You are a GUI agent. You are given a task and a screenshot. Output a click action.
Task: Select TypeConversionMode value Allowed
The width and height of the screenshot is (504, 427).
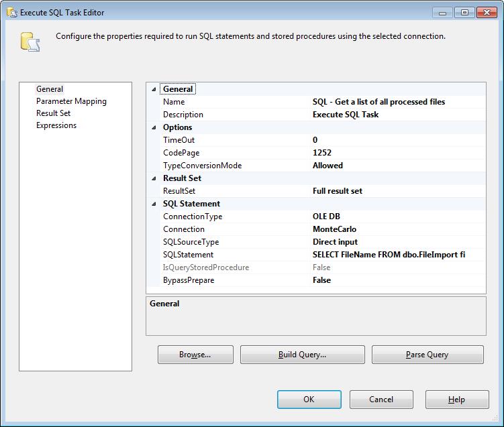click(397, 166)
